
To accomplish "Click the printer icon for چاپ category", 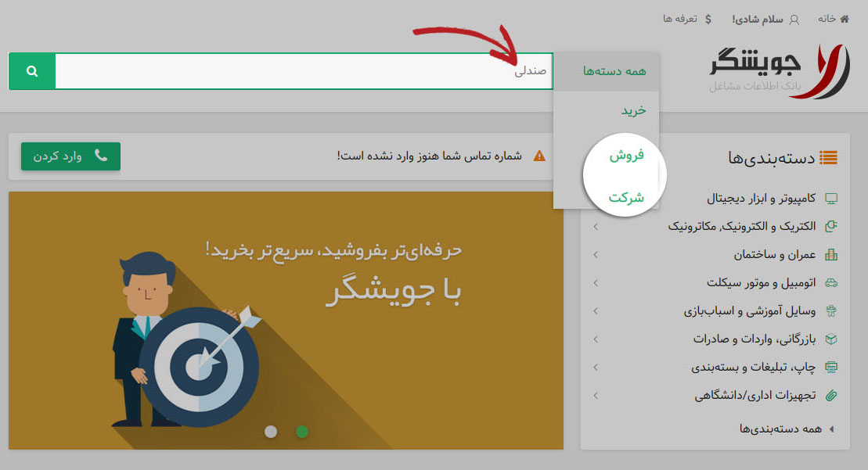I will (831, 367).
